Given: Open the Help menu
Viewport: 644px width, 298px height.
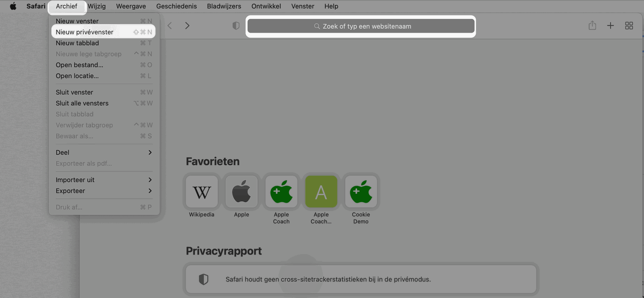Looking at the screenshot, I should (331, 6).
